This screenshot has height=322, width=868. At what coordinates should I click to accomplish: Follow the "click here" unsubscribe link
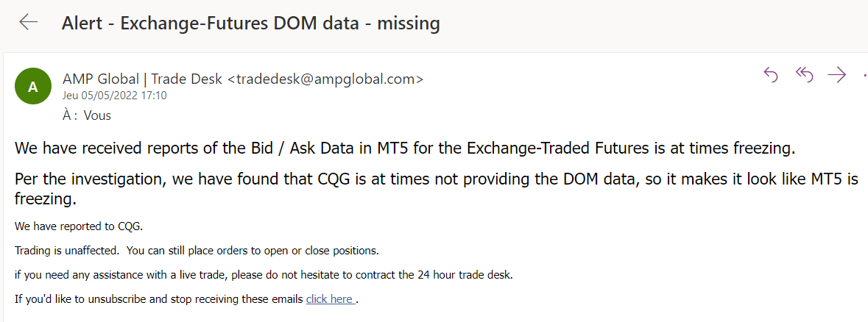coord(329,299)
